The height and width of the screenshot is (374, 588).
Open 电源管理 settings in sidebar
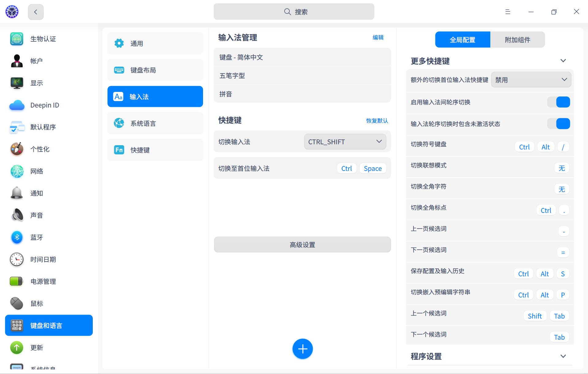click(43, 281)
